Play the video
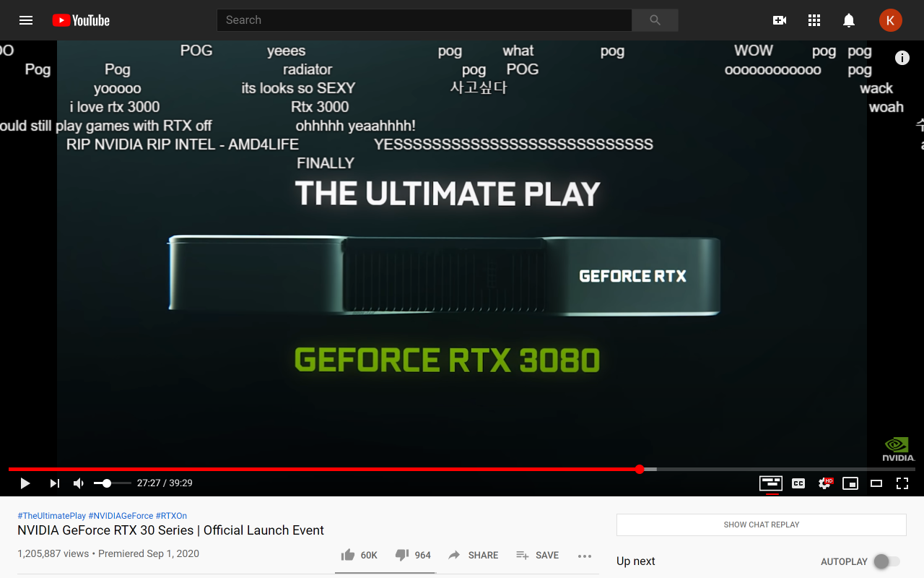The image size is (924, 578). 25,483
